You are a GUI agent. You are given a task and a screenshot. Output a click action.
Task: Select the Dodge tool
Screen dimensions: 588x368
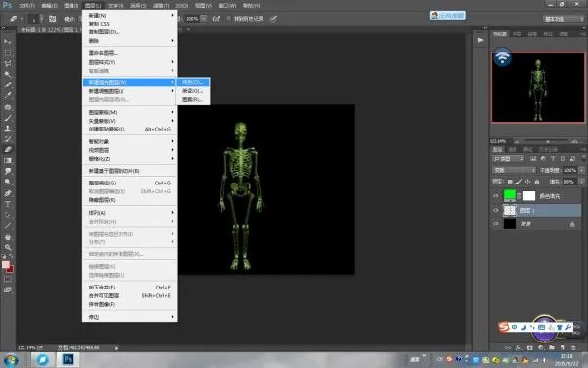click(8, 183)
